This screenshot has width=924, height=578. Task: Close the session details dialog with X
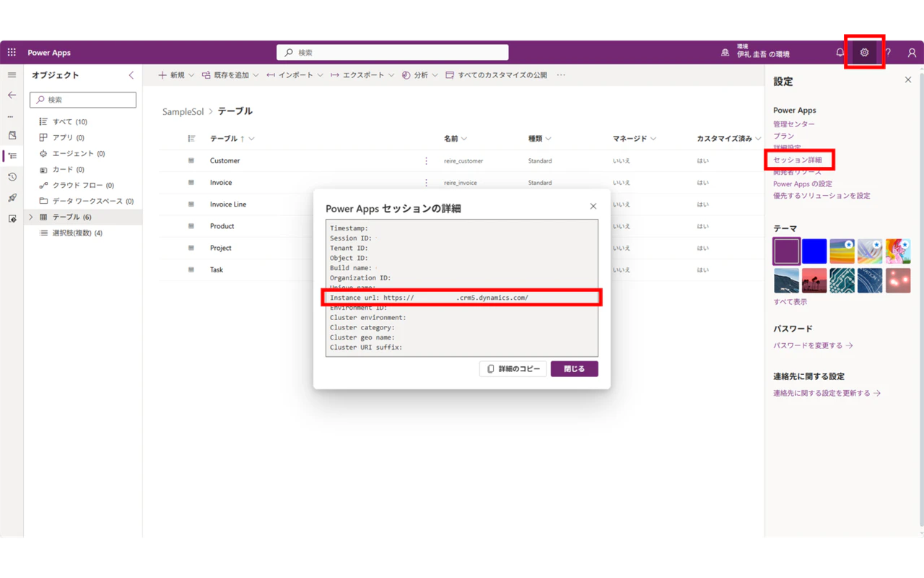pos(593,207)
